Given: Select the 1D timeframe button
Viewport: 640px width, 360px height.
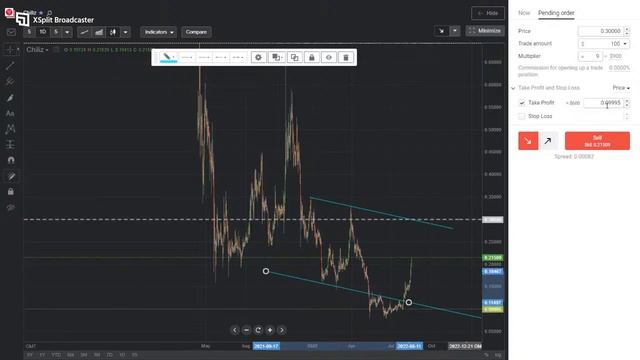Looking at the screenshot, I should tap(42, 32).
